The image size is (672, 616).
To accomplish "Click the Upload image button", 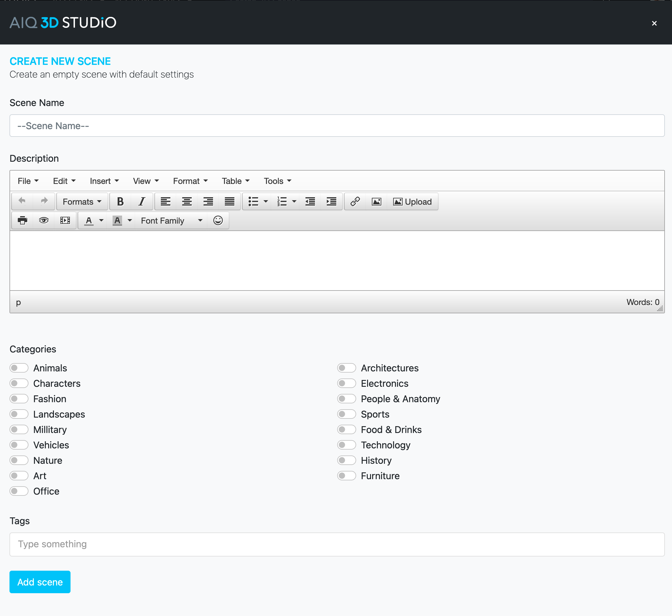I will coord(412,202).
